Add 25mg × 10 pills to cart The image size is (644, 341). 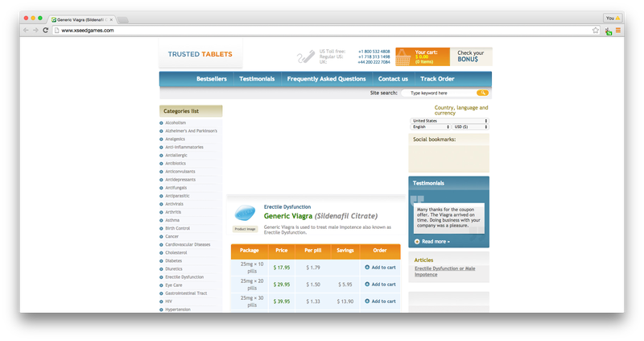click(x=384, y=268)
